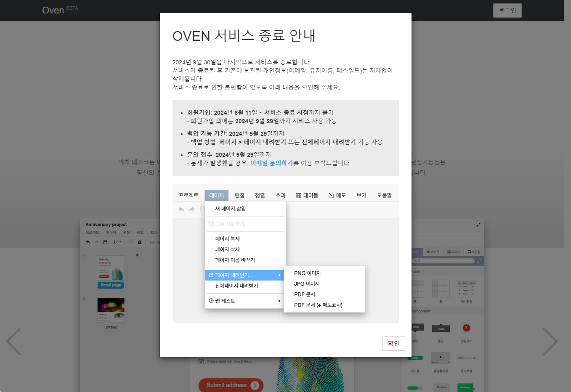The height and width of the screenshot is (392, 571).
Task: Open 효과 menu in the dialog's illustration
Action: coord(281,195)
